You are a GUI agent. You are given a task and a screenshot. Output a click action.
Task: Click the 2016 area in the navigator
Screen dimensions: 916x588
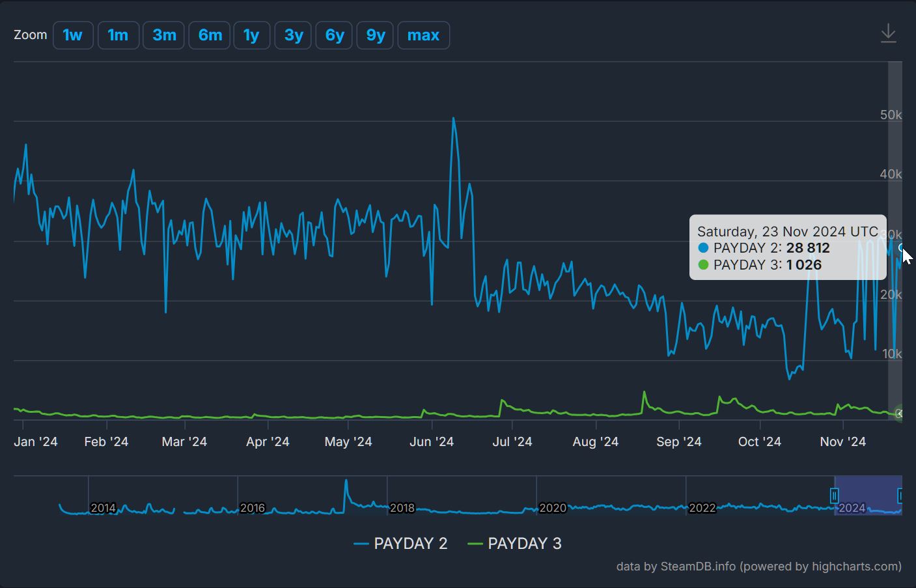click(253, 508)
